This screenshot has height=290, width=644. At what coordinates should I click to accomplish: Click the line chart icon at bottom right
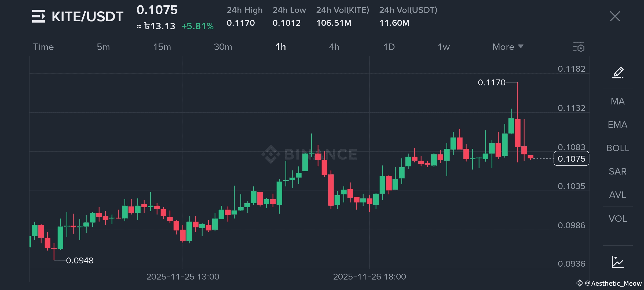click(x=618, y=262)
